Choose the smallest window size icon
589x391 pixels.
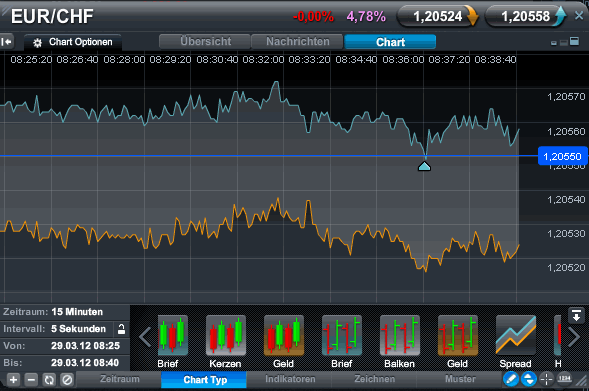point(554,43)
